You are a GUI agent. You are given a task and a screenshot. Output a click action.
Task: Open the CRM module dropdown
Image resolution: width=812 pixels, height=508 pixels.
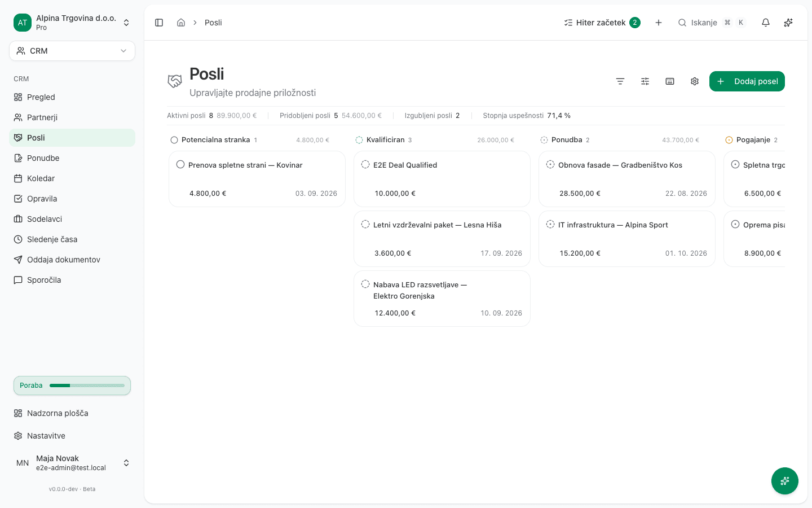(72, 51)
